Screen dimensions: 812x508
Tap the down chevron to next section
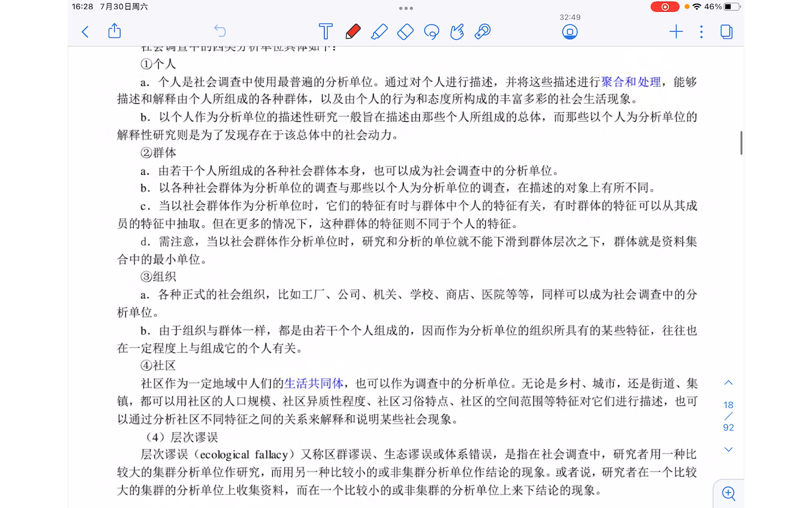[x=728, y=449]
